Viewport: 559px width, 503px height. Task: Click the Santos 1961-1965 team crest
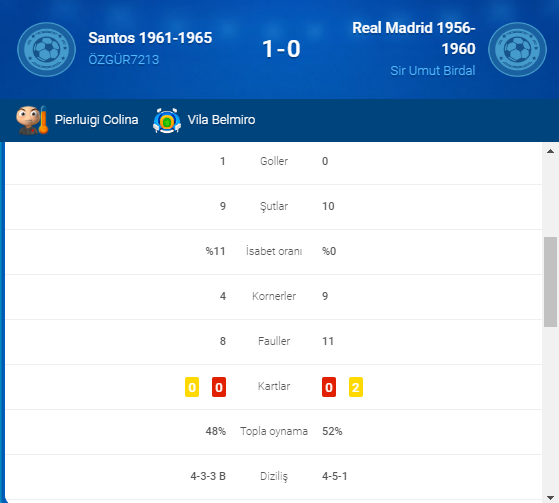coord(46,50)
